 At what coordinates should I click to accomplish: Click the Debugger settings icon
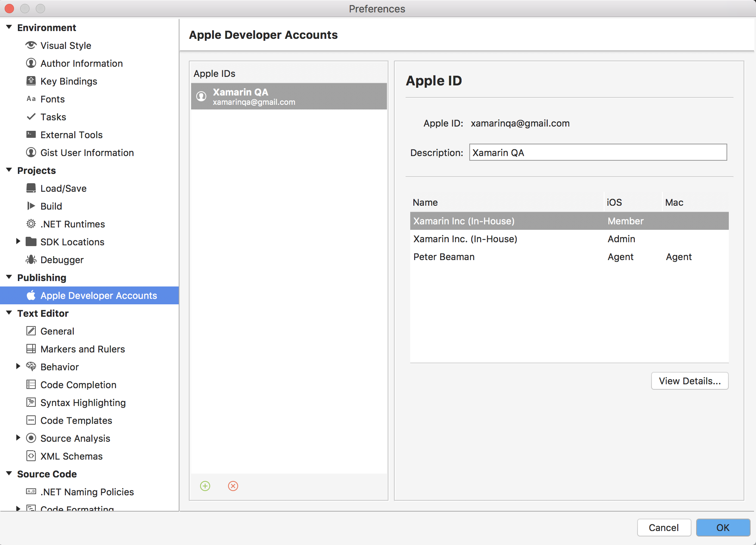pos(31,259)
